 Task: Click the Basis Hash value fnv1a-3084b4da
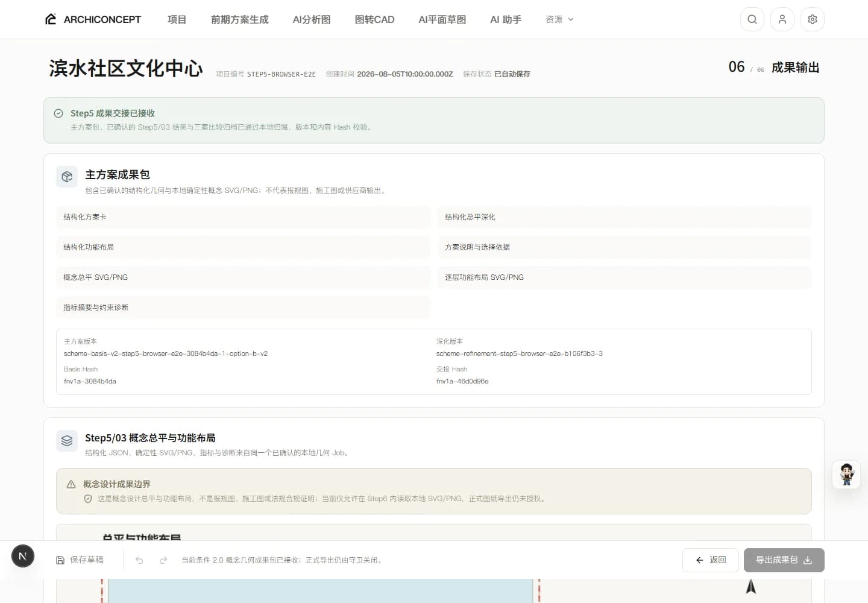pos(90,381)
